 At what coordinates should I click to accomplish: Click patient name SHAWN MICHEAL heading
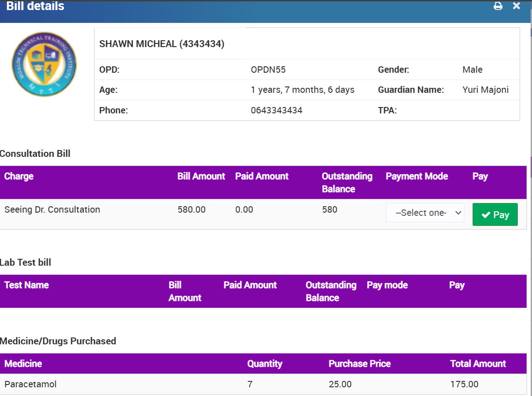point(162,44)
